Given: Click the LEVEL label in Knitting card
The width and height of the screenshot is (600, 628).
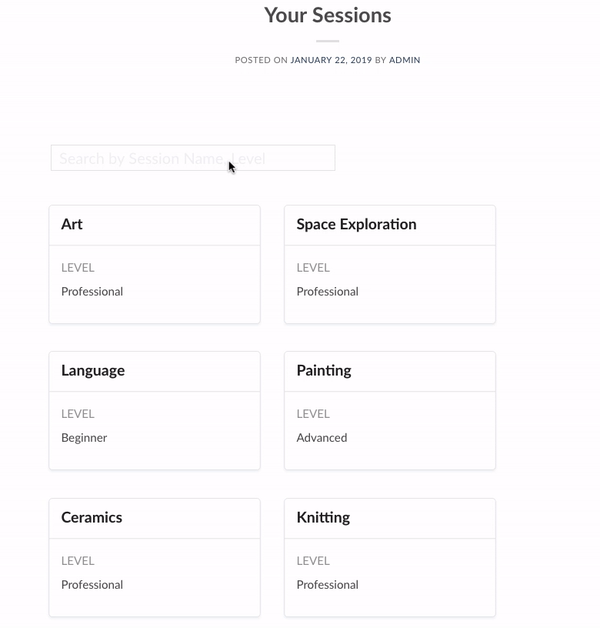Looking at the screenshot, I should tap(313, 561).
